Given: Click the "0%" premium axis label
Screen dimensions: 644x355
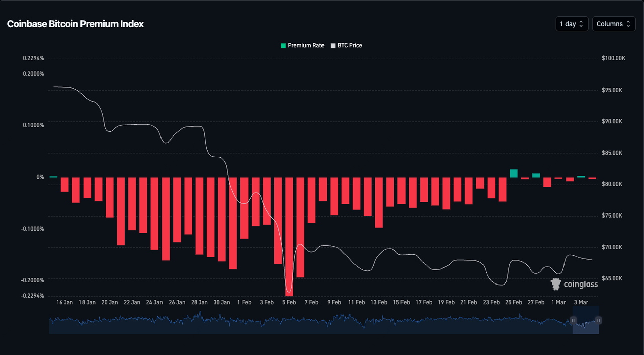Looking at the screenshot, I should (x=40, y=177).
